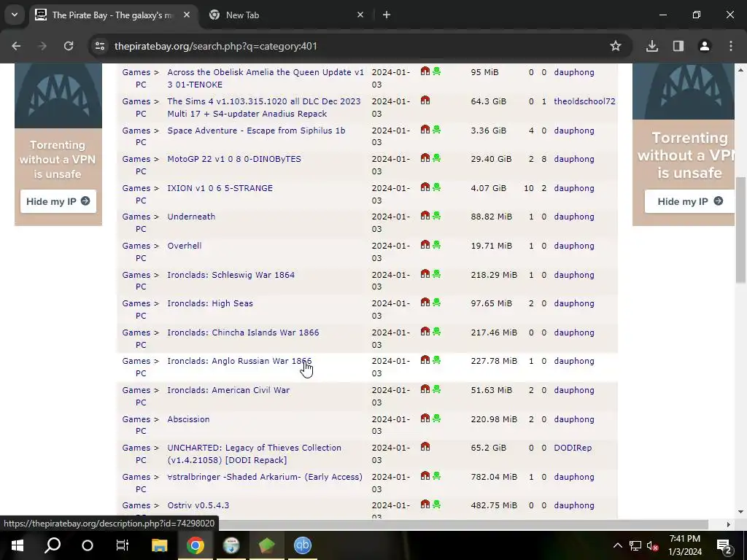Open Ironclads: Anglo Russian War 1866 link
Screen dimensions: 747x560
(x=239, y=361)
